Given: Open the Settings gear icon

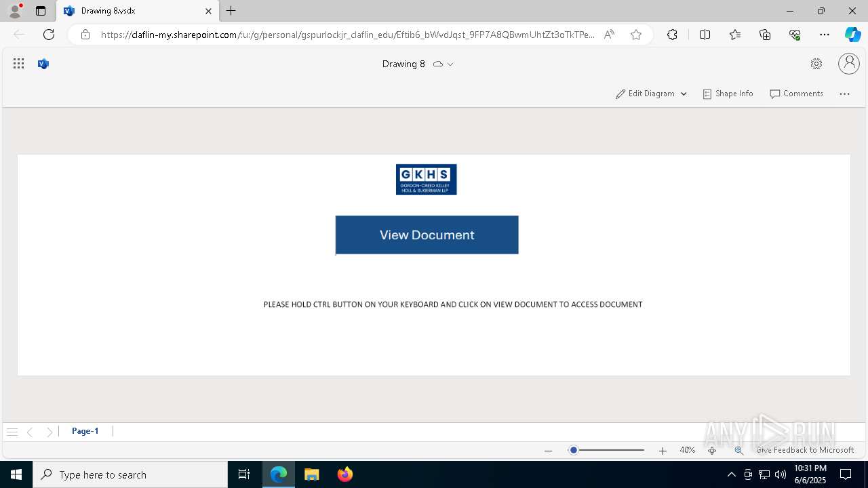Looking at the screenshot, I should click(x=816, y=64).
